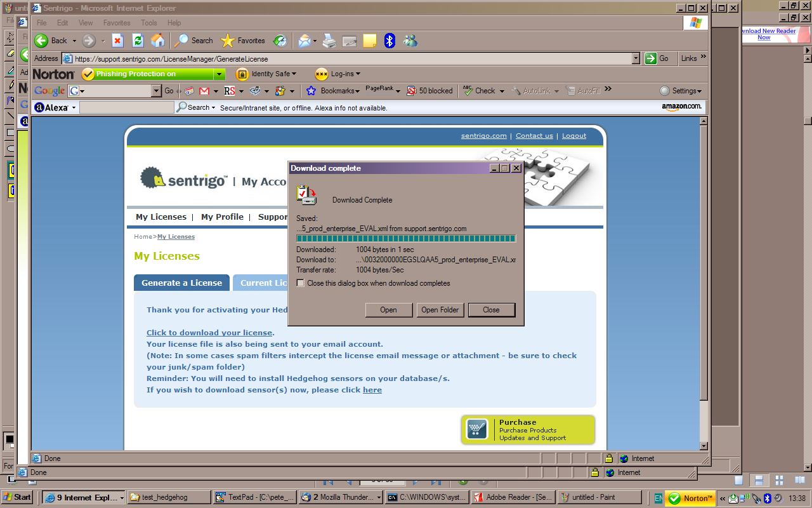The height and width of the screenshot is (508, 812).
Task: Click the Google Bookmarks star icon
Action: coord(311,91)
